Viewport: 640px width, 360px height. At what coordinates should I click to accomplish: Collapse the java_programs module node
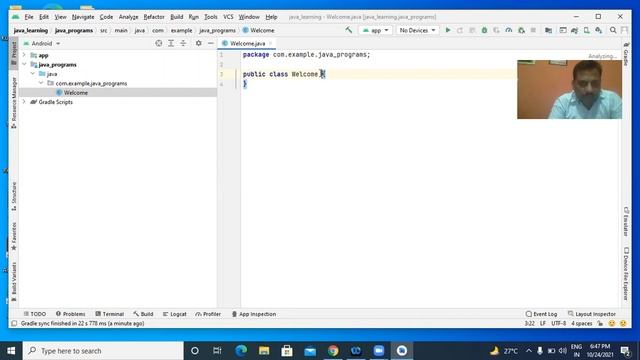(24, 64)
